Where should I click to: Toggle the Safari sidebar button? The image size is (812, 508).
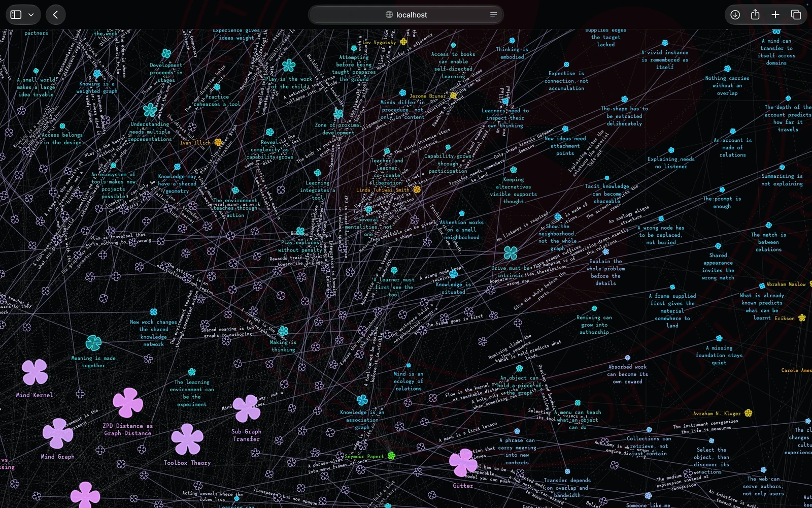pos(16,15)
